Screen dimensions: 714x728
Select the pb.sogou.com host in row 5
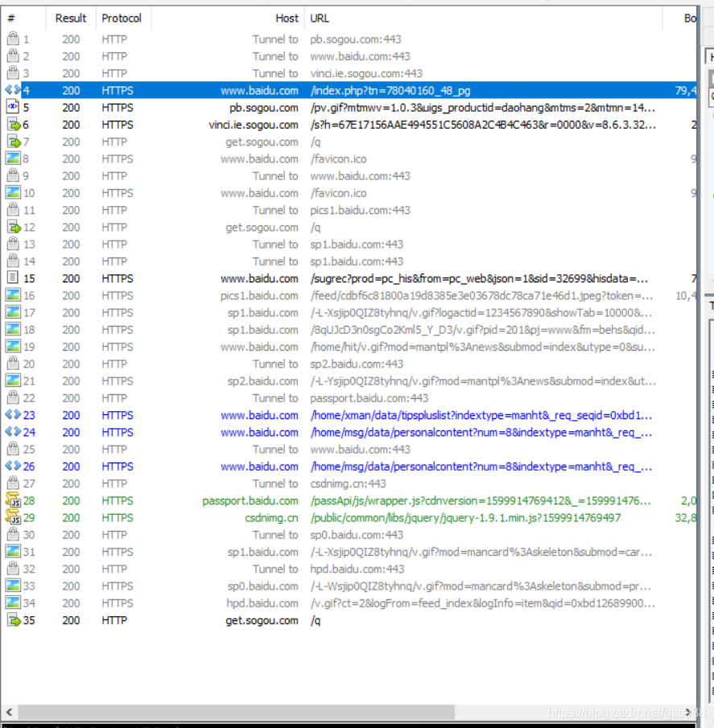pyautogui.click(x=263, y=108)
